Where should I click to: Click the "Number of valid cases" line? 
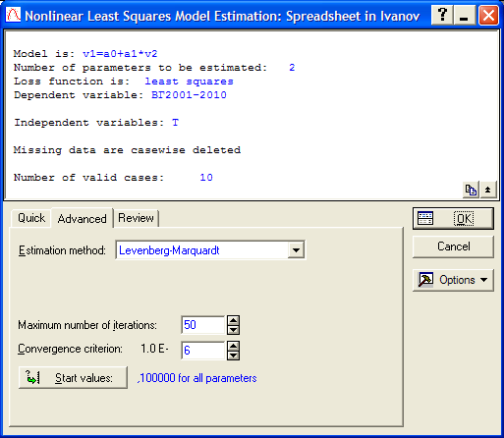pos(113,178)
